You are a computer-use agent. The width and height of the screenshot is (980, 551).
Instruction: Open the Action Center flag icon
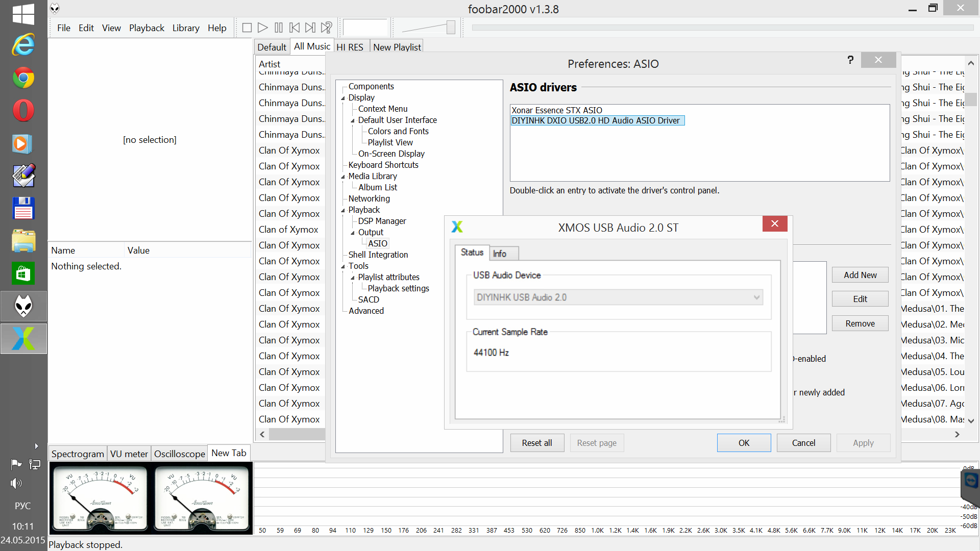tap(16, 464)
